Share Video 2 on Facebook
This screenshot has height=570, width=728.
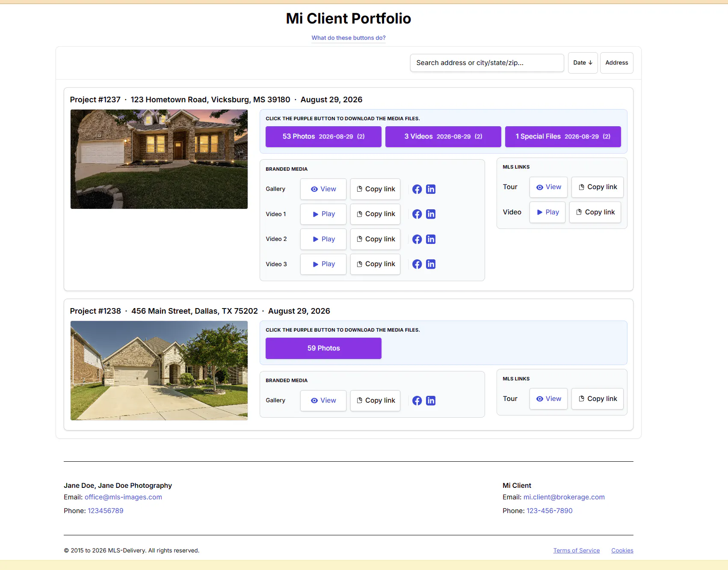417,239
